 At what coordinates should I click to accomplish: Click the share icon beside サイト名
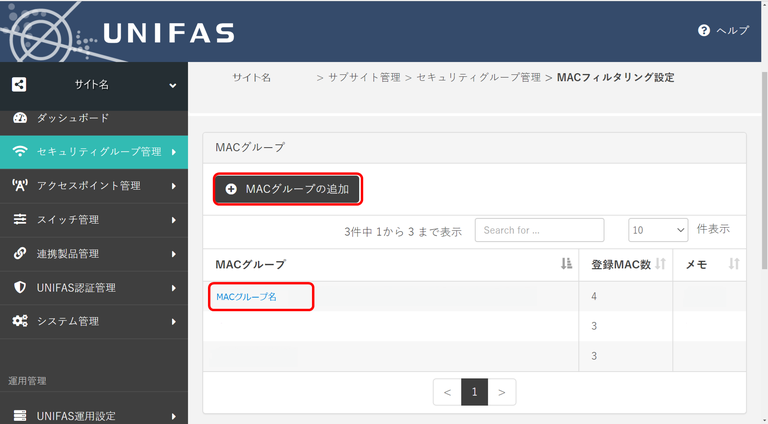(x=19, y=85)
